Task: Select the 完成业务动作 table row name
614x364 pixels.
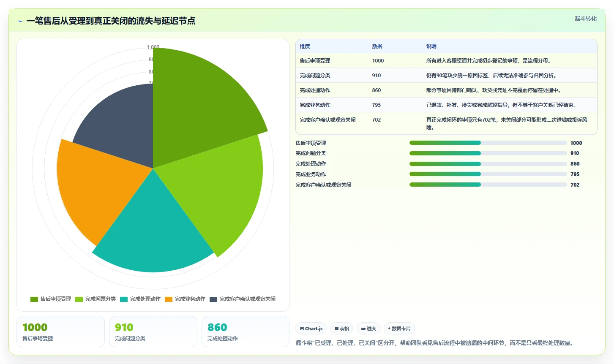Action: point(315,105)
